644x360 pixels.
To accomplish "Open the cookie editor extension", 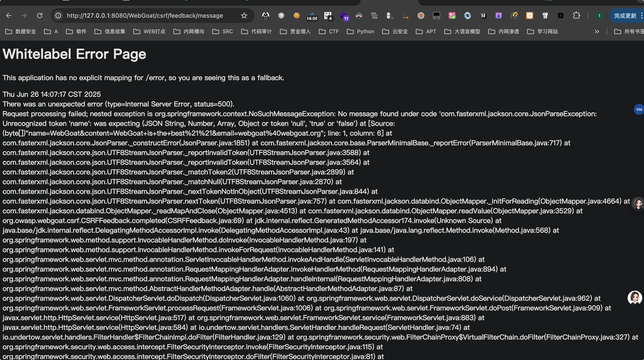I will 297,16.
